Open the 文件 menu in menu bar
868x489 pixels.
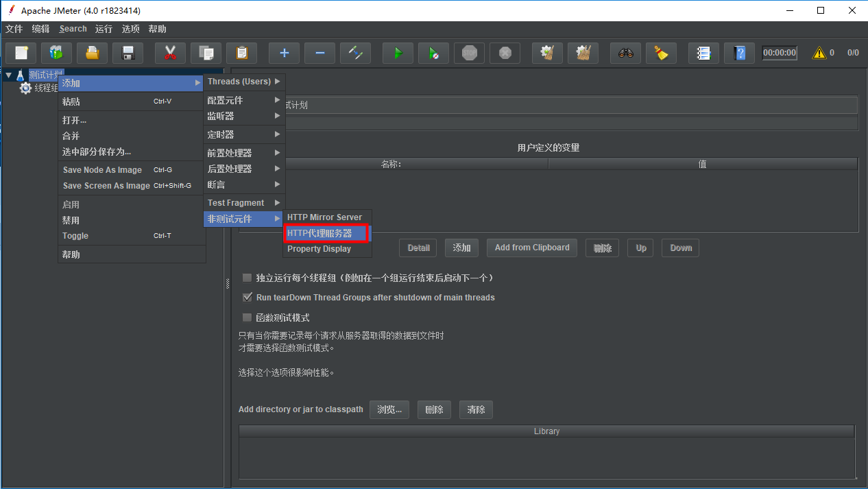click(x=14, y=29)
